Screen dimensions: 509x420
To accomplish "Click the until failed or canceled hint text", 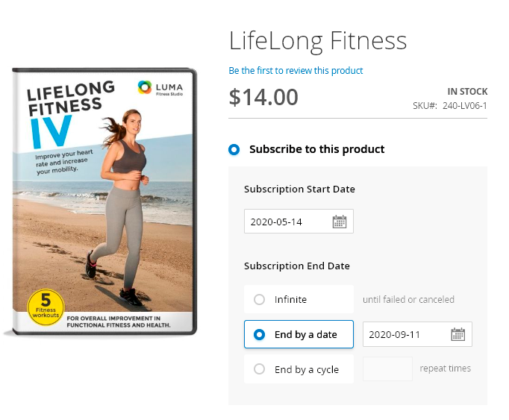I will coord(408,300).
